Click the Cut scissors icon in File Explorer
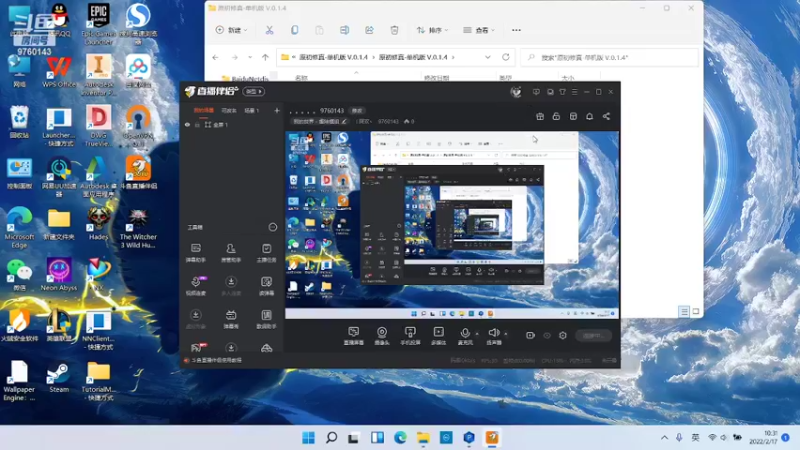This screenshot has height=450, width=800. [x=269, y=30]
